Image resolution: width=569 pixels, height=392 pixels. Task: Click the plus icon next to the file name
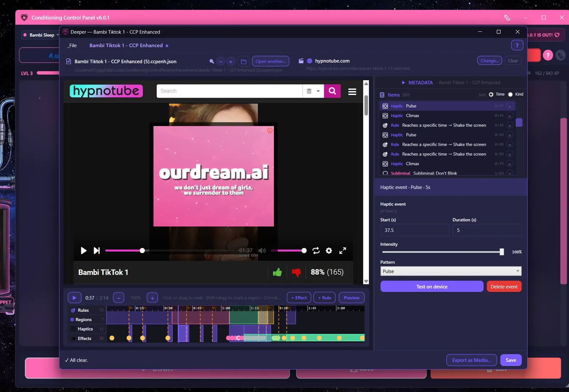point(231,61)
